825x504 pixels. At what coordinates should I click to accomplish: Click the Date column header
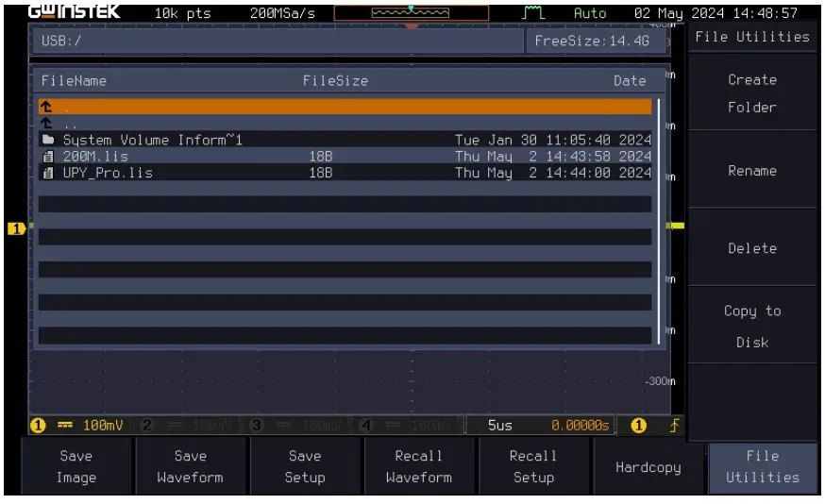[630, 80]
